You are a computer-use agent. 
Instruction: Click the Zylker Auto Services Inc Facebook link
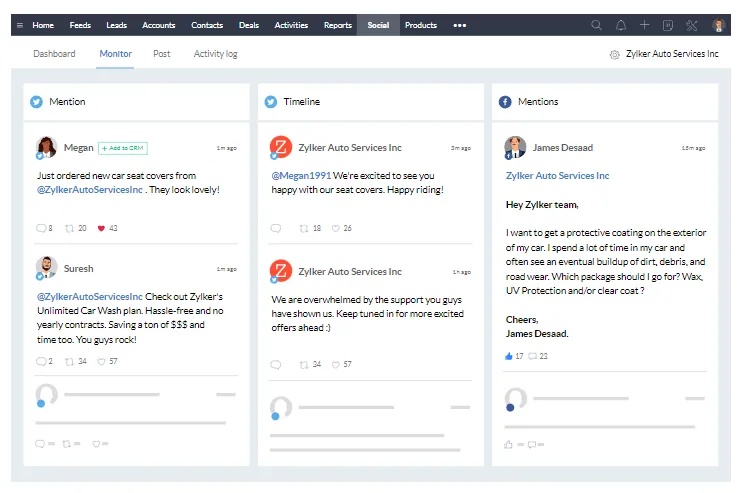pos(557,176)
